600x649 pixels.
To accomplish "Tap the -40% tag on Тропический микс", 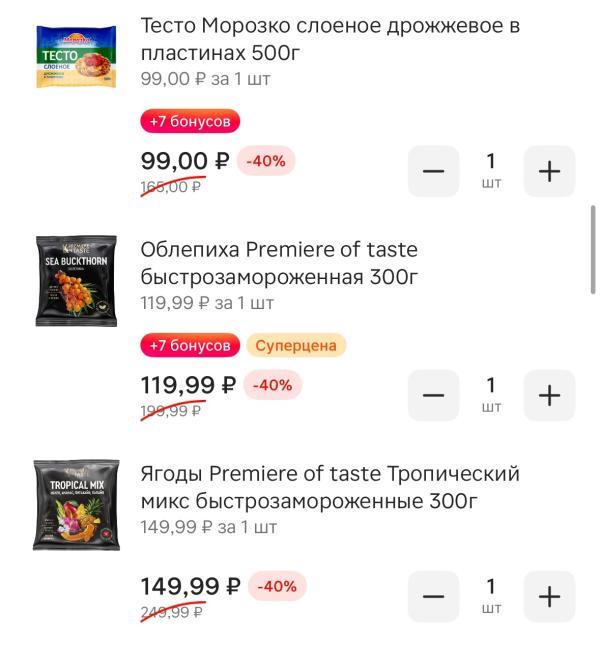I will click(x=278, y=587).
